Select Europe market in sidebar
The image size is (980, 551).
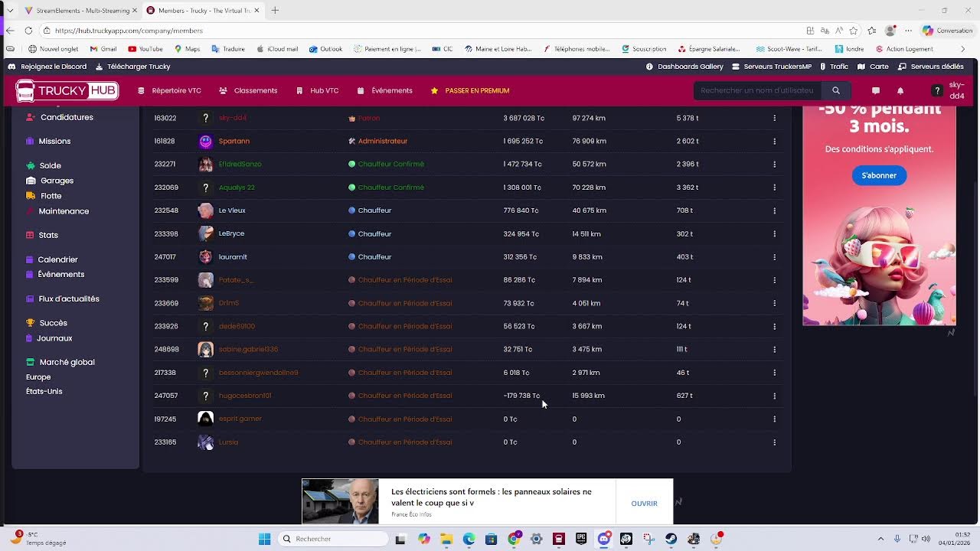click(38, 377)
